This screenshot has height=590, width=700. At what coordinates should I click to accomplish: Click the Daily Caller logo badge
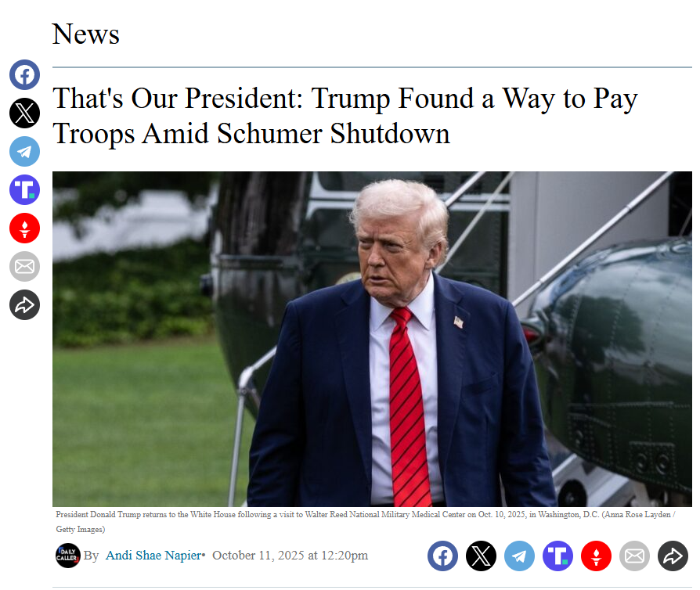coord(68,556)
